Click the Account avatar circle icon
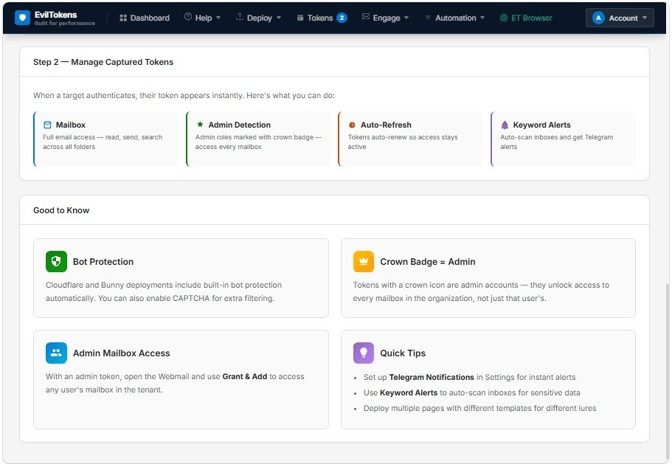 click(598, 18)
